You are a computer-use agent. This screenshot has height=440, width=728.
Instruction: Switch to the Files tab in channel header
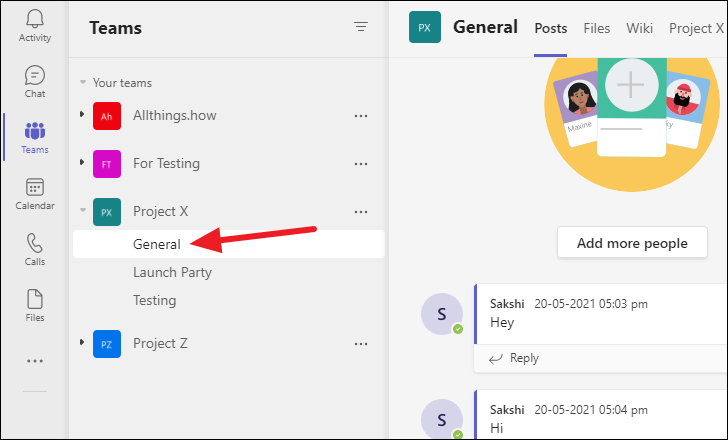pyautogui.click(x=597, y=28)
